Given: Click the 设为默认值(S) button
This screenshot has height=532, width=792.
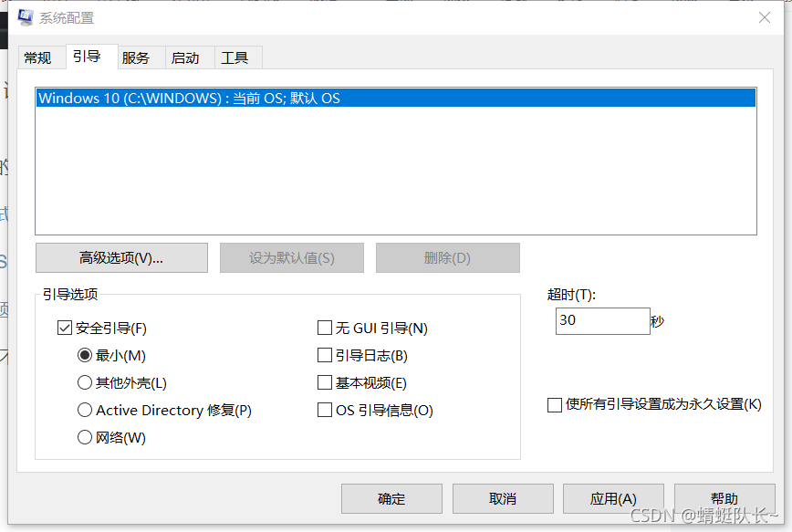Looking at the screenshot, I should coord(292,258).
